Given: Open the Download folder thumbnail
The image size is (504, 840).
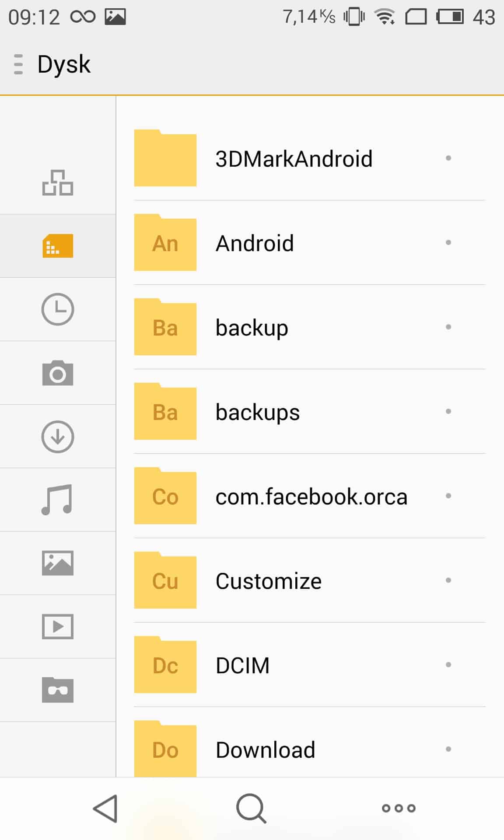Looking at the screenshot, I should click(x=165, y=749).
